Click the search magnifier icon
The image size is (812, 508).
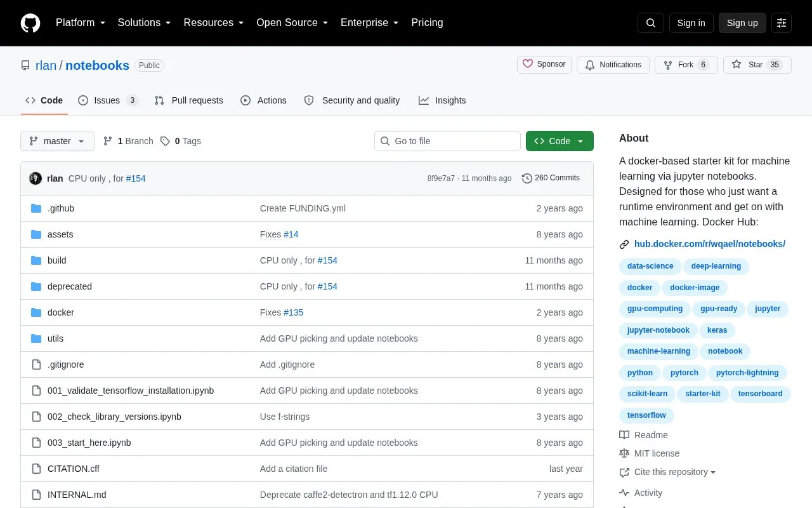pyautogui.click(x=651, y=23)
